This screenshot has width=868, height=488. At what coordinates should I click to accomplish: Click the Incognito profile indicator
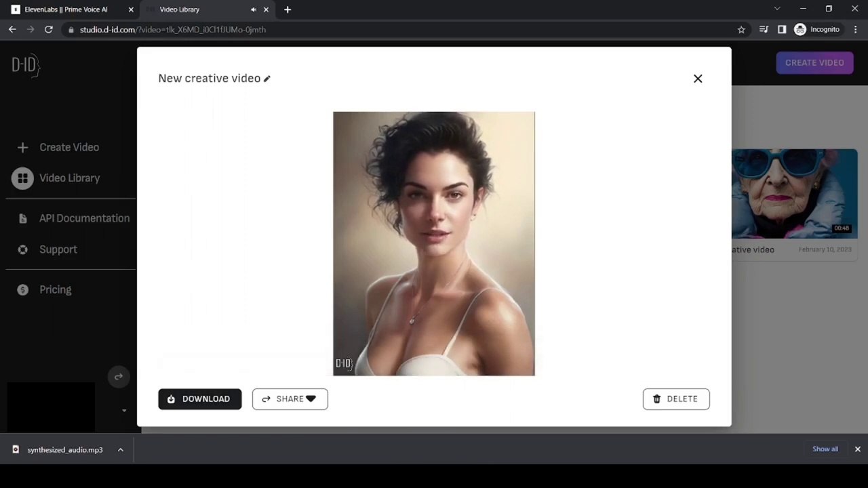(x=817, y=30)
